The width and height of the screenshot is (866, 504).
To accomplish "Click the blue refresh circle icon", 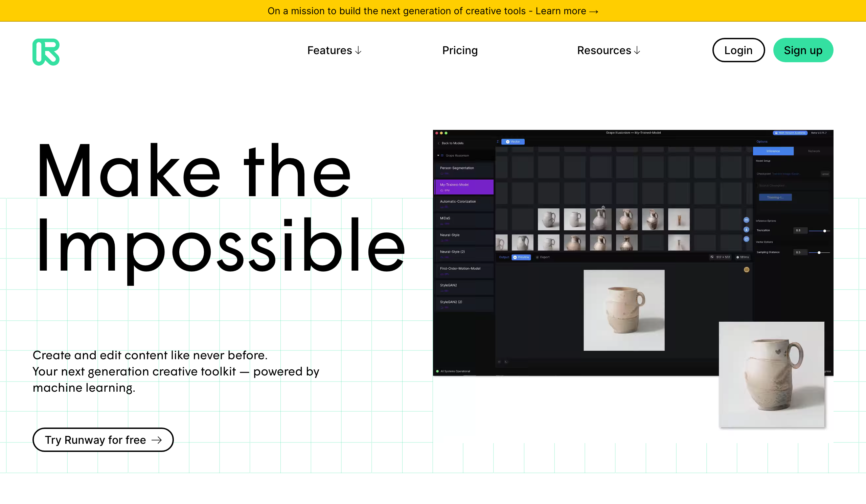I will (746, 239).
